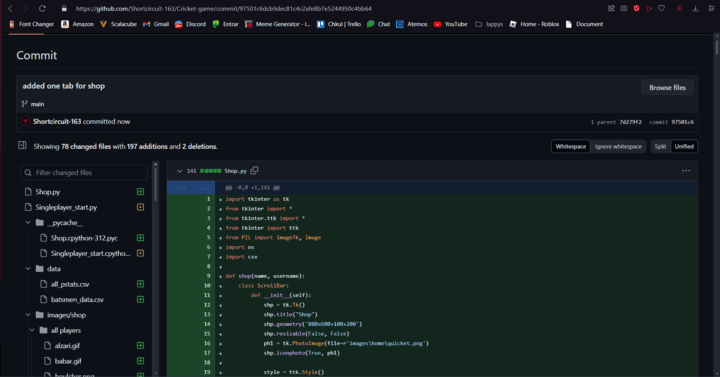Expand hidden lines above the hunk header
The height and width of the screenshot is (377, 720).
[191, 188]
